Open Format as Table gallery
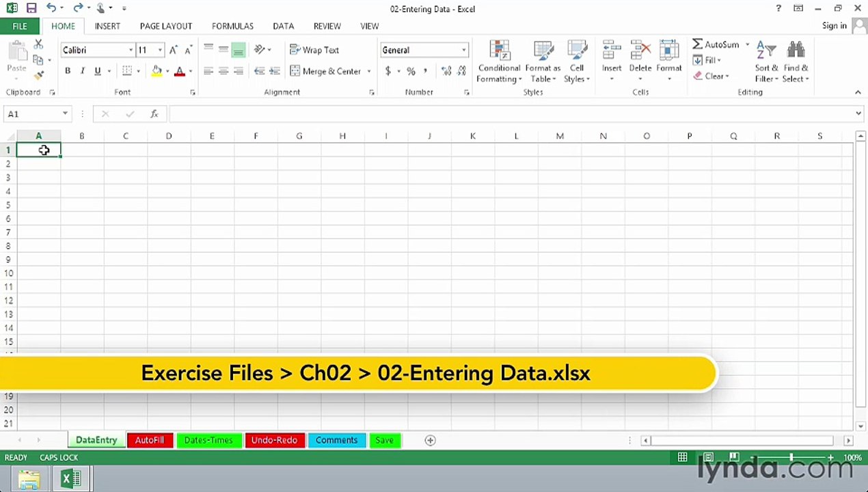Viewport: 868px width, 492px height. [543, 62]
